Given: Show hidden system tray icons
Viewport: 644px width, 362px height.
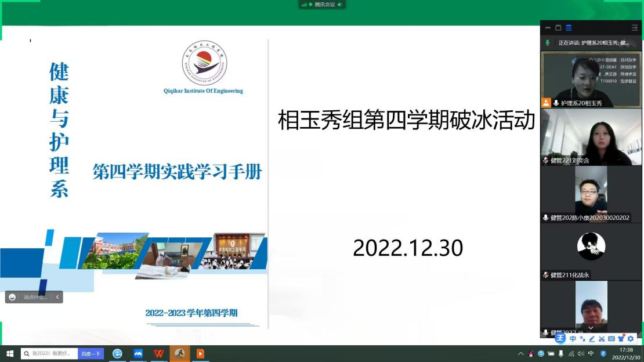Looking at the screenshot, I should tap(521, 353).
